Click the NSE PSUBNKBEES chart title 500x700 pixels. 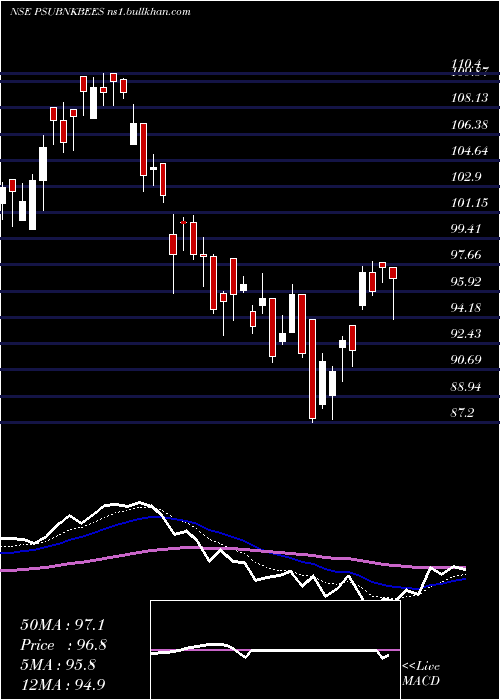[x=101, y=12]
